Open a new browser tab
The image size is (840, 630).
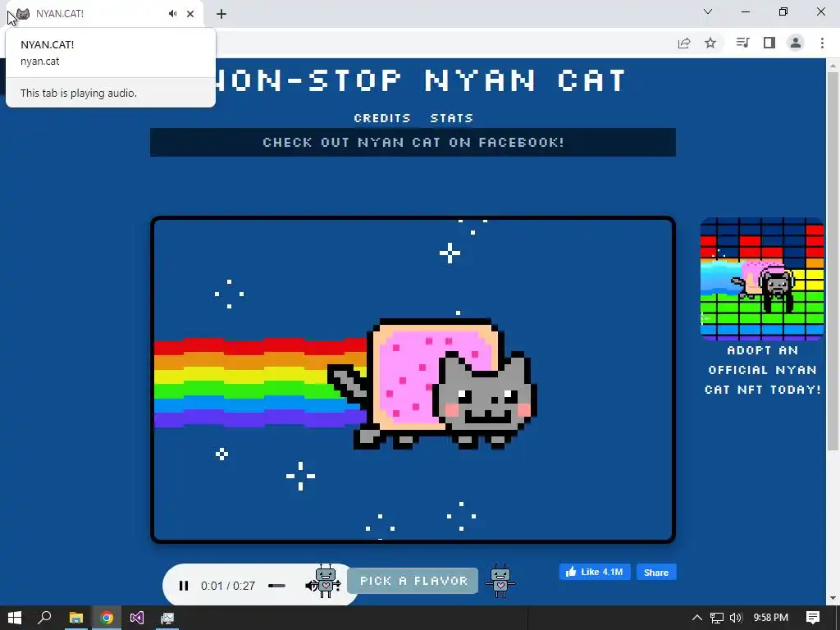[221, 14]
